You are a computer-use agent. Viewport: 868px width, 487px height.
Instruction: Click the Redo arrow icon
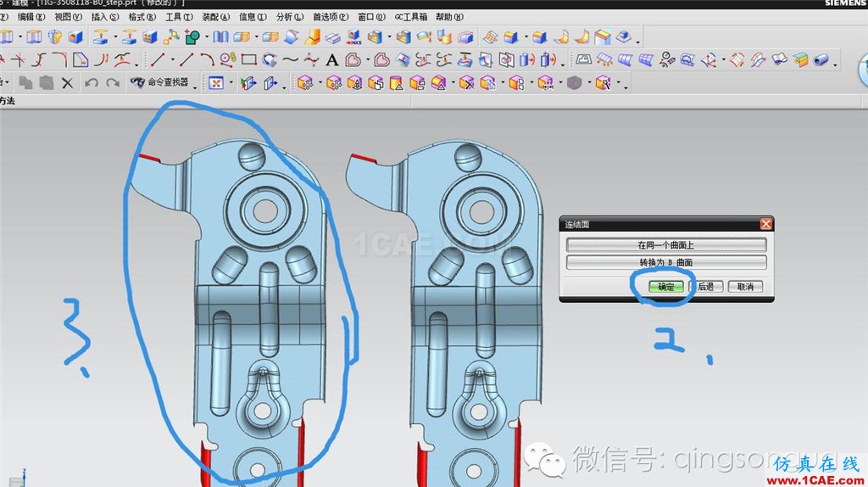(113, 83)
